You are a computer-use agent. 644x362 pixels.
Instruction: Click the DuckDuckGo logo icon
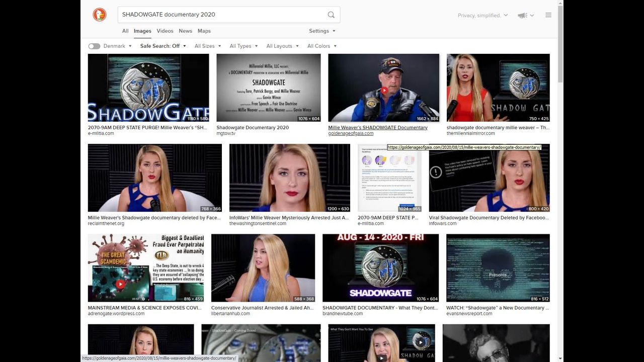[x=100, y=15]
